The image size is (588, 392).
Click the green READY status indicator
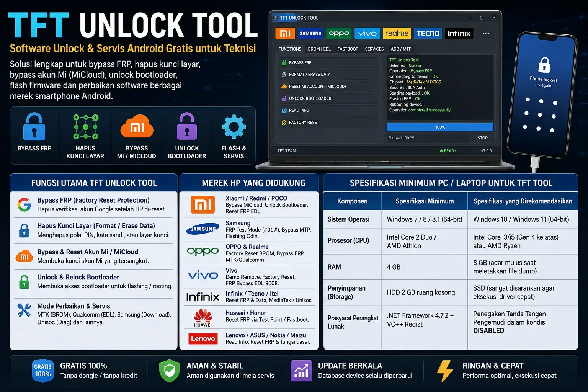(x=448, y=151)
